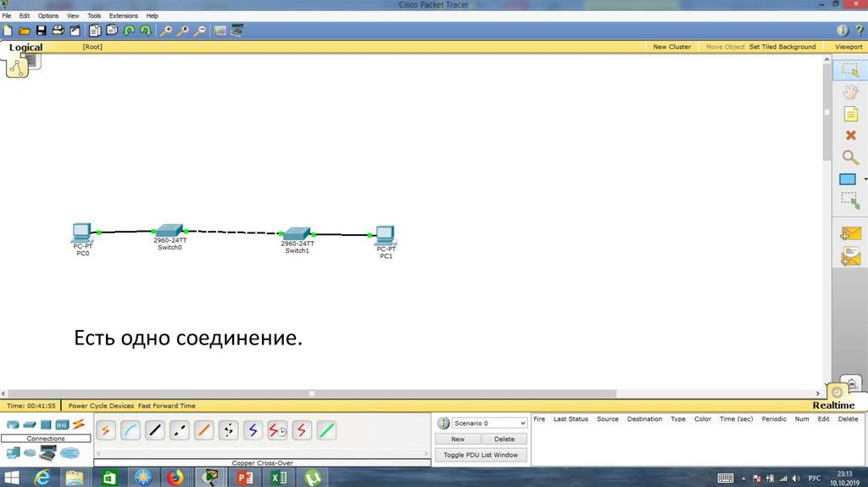Select the blue Coaxial cable

[x=253, y=430]
